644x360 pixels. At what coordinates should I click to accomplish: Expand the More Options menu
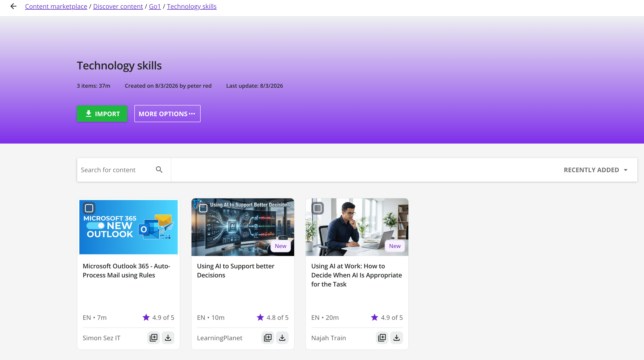point(167,114)
